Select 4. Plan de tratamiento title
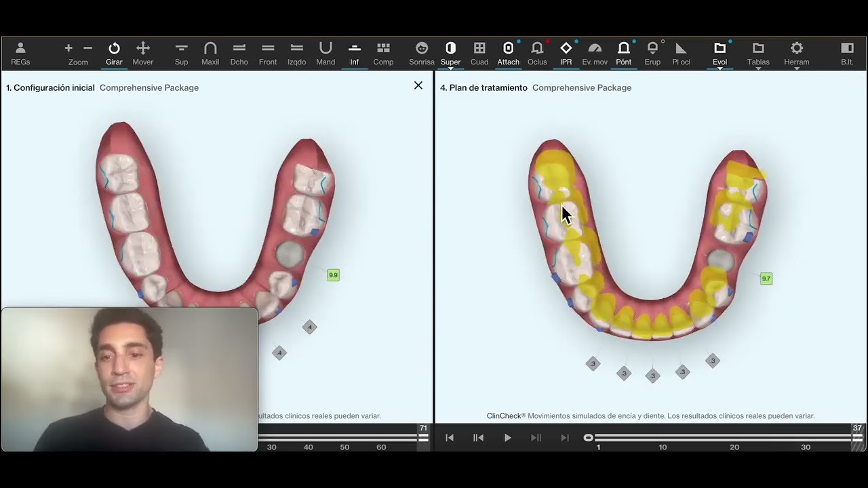 click(484, 88)
